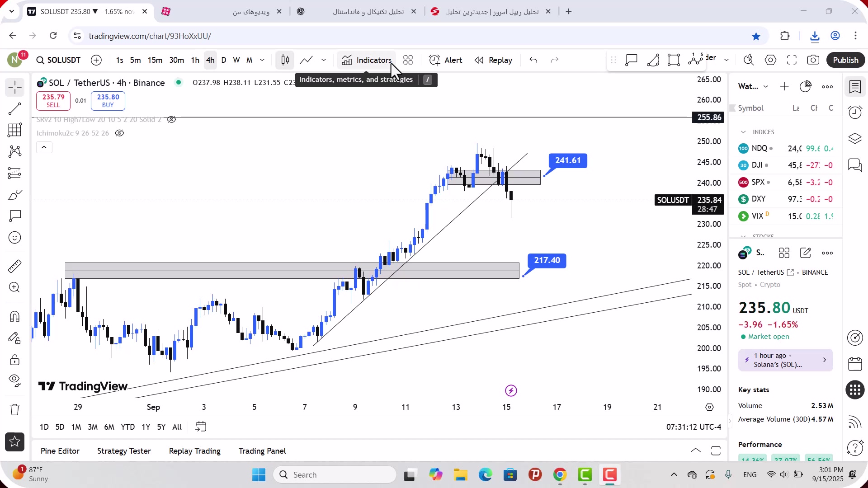Toggle visibility of SRv2 indicator
Viewport: 868px width, 488px height.
pyautogui.click(x=171, y=120)
